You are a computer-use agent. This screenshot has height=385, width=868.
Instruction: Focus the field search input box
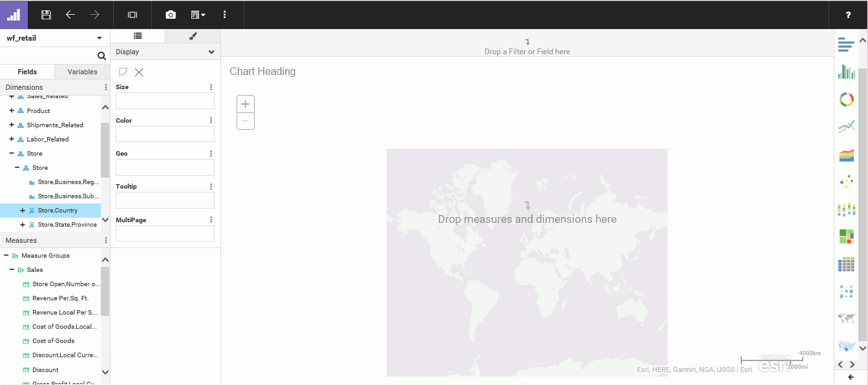coord(48,56)
